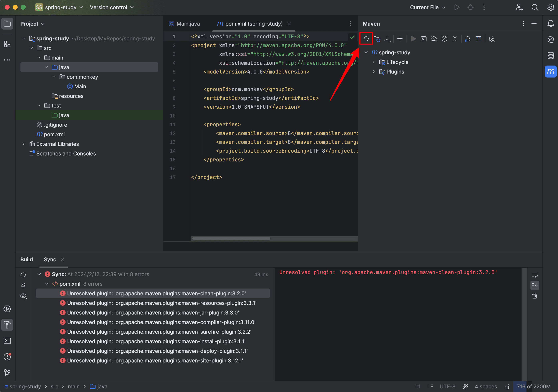Click LF line separator in status bar

[x=430, y=387]
